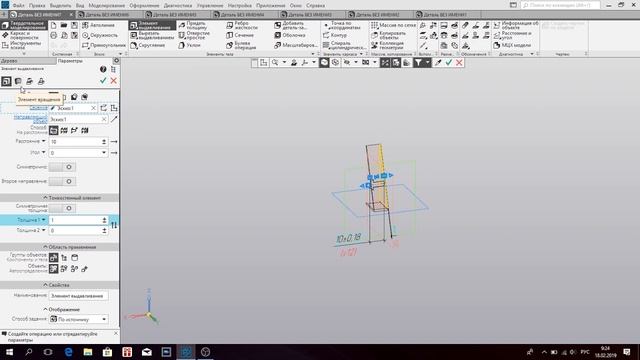The height and width of the screenshot is (360, 640).
Task: Select the Массив по сетке pattern tool
Action: (x=393, y=25)
